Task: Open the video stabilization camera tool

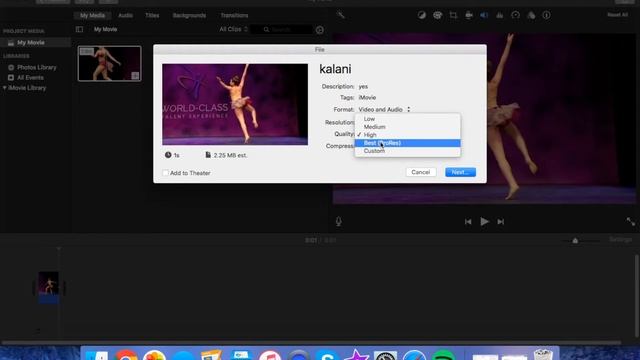Action: pos(469,15)
